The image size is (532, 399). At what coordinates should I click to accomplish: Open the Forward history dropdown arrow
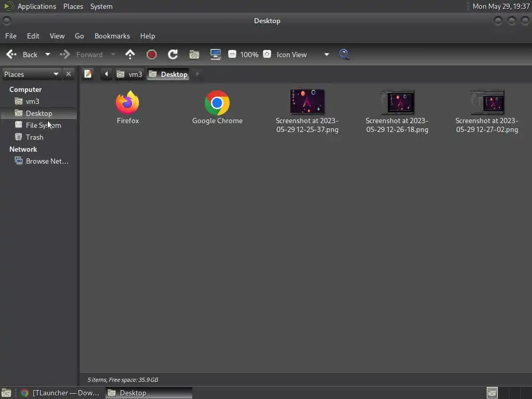113,55
